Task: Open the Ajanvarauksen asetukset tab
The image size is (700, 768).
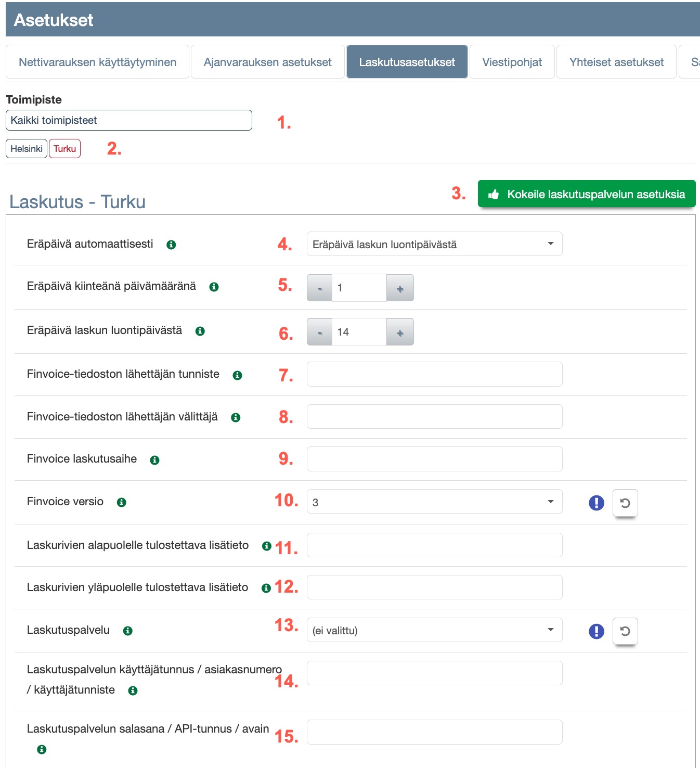Action: (x=267, y=62)
